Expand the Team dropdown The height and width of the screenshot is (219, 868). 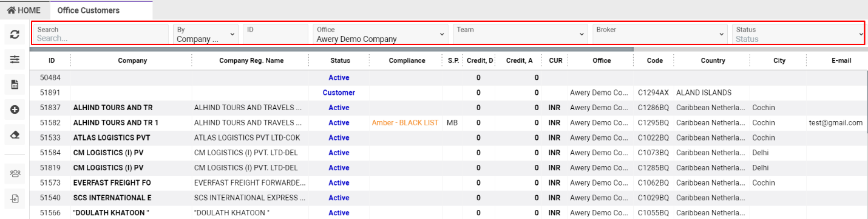521,34
